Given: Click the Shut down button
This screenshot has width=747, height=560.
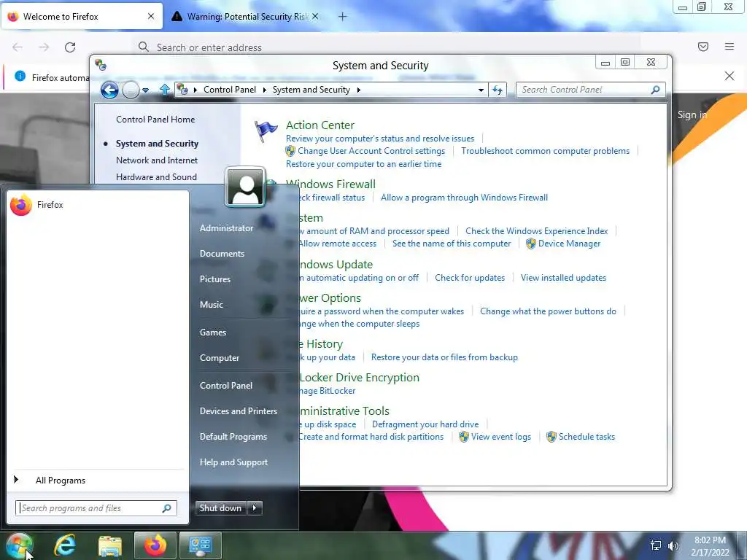Looking at the screenshot, I should click(220, 508).
